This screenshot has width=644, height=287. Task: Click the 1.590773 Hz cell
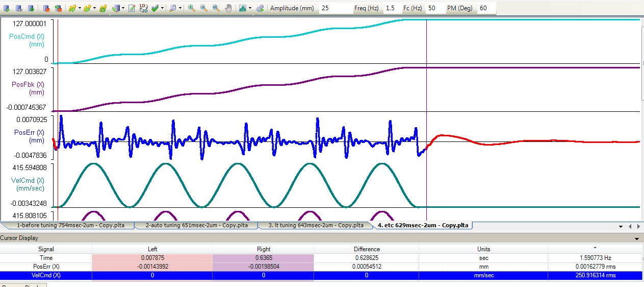click(x=595, y=258)
